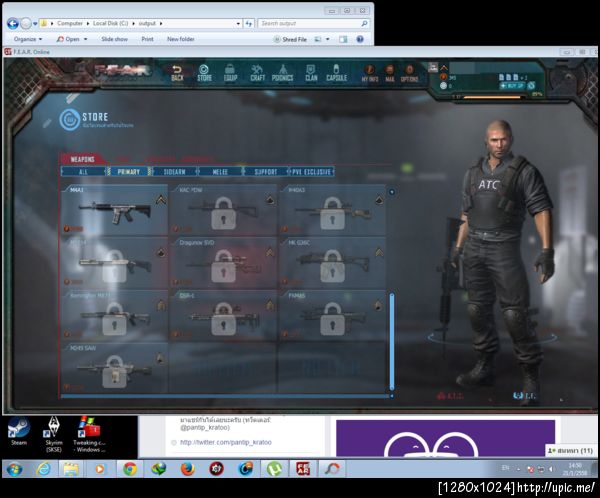This screenshot has width=600, height=498.
Task: Click Open in Explorer toolbar
Action: [x=68, y=39]
